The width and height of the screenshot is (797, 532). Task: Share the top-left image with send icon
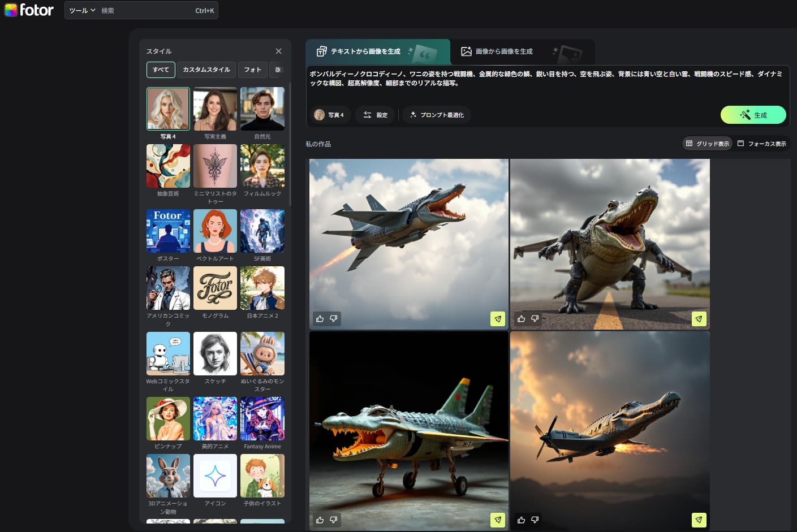pos(498,319)
